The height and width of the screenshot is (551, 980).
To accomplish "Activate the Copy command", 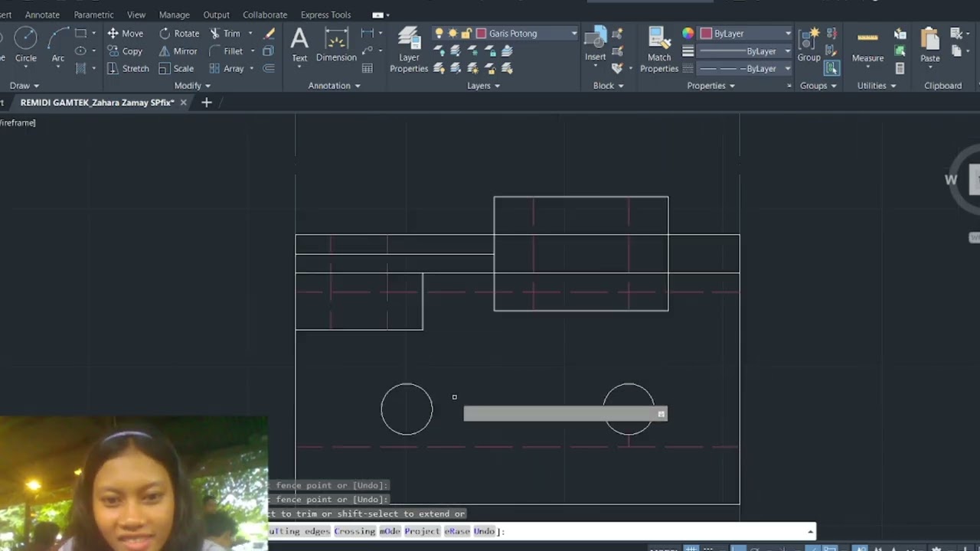I will [x=125, y=51].
